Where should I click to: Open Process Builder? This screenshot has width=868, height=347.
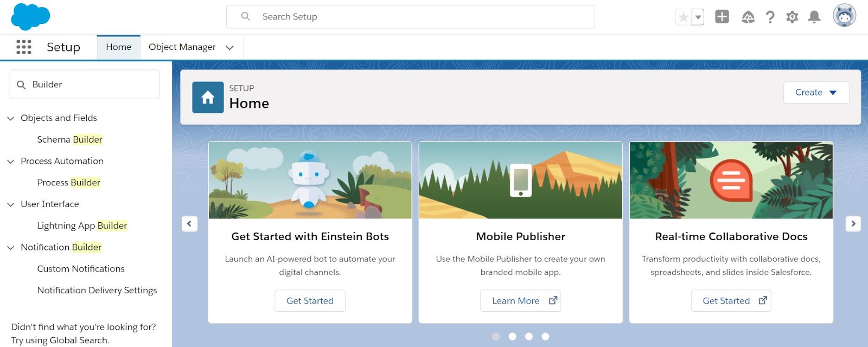[x=68, y=183]
